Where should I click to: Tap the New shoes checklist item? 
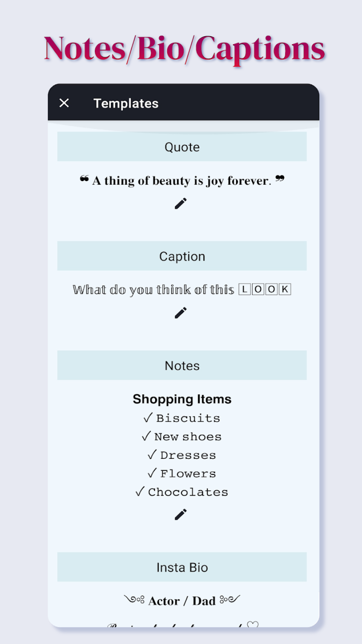(182, 437)
